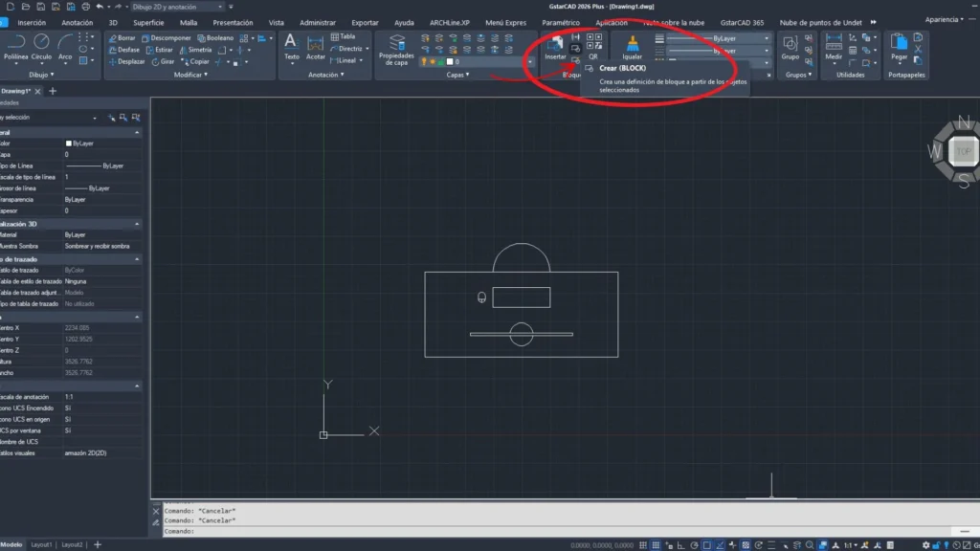
Task: Open the Anotación ribbon tab
Action: [77, 23]
